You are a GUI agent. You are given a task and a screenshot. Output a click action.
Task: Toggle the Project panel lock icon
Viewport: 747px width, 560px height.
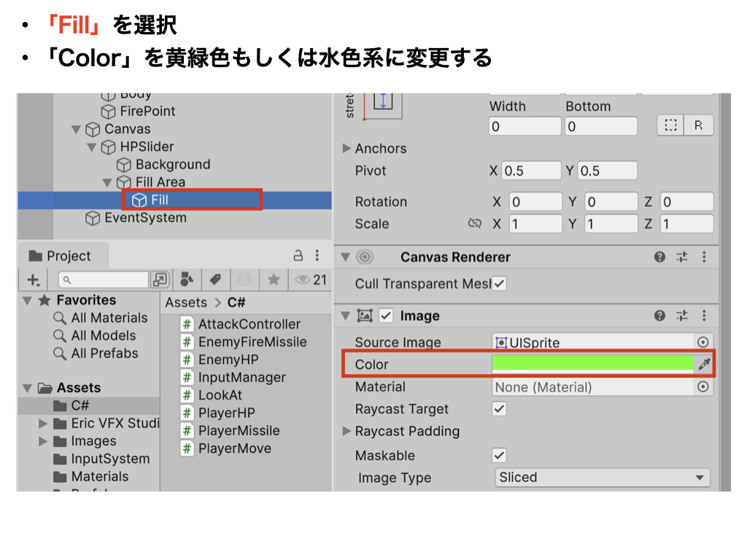point(298,256)
